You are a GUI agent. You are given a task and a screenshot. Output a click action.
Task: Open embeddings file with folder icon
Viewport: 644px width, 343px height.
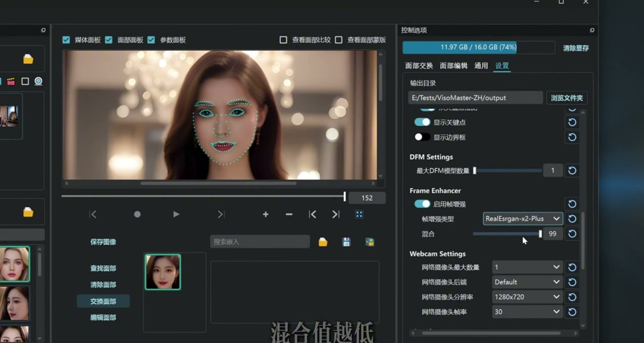323,242
